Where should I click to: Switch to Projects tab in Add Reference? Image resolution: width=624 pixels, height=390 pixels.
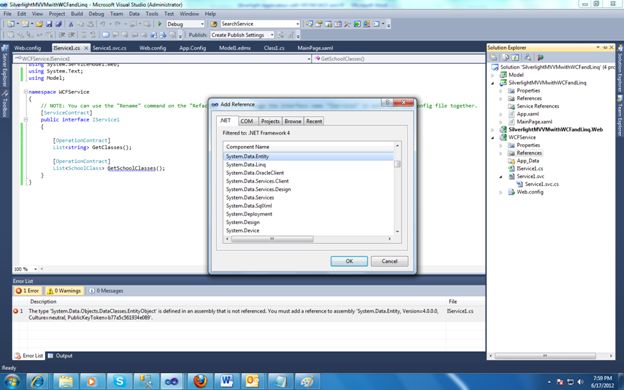click(270, 121)
